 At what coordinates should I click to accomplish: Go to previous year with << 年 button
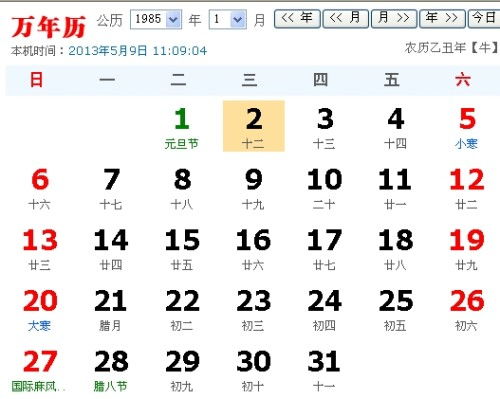point(297,18)
